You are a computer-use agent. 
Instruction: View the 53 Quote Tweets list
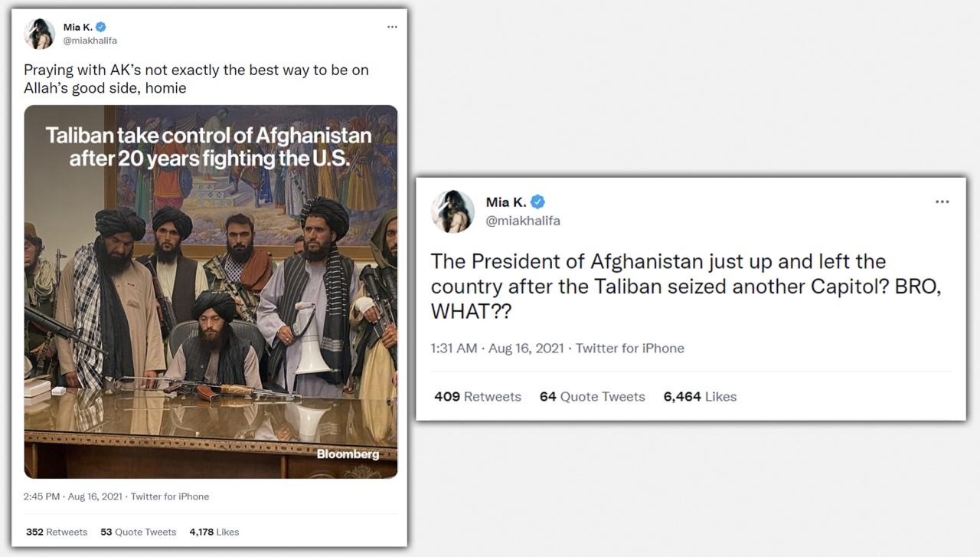coord(138,532)
